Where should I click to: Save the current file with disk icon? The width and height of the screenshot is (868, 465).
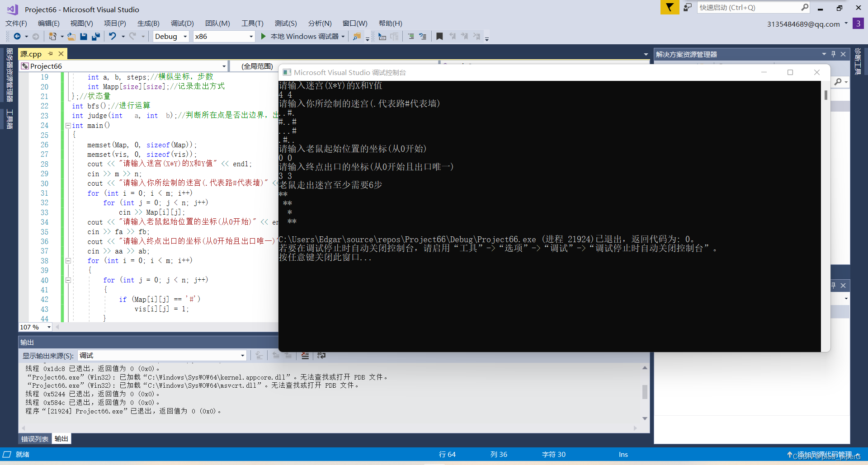[84, 36]
